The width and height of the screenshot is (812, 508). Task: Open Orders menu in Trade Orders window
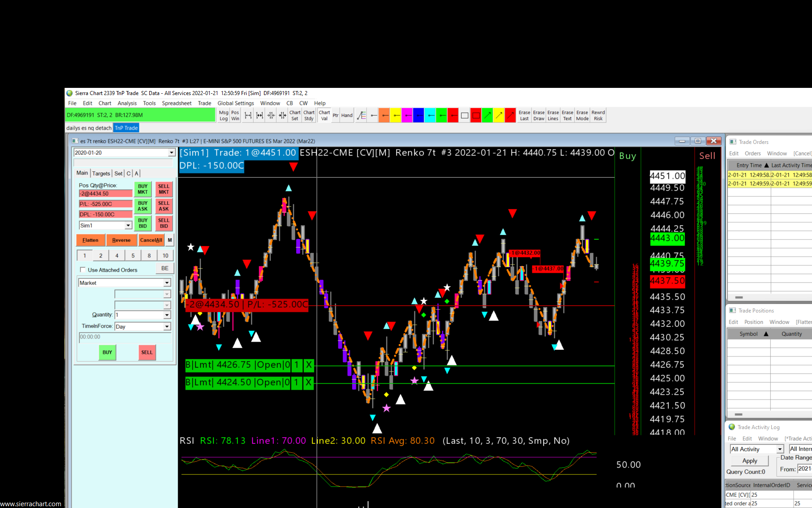click(753, 153)
